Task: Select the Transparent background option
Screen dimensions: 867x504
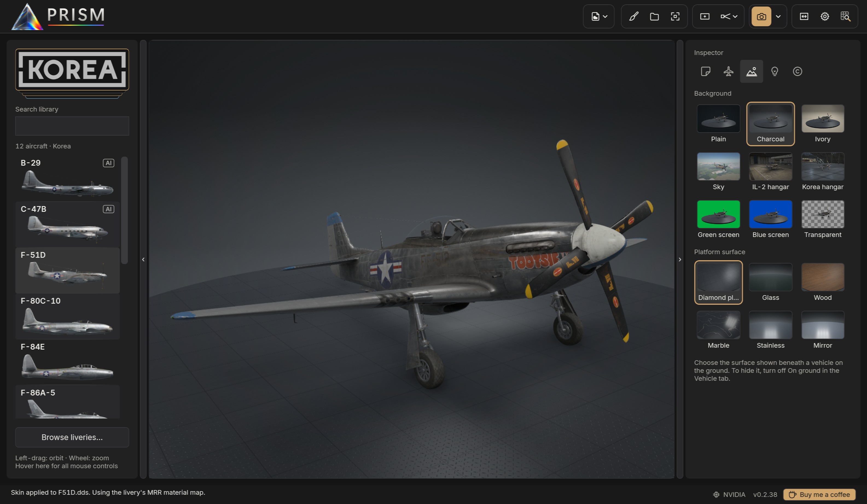Action: point(823,219)
